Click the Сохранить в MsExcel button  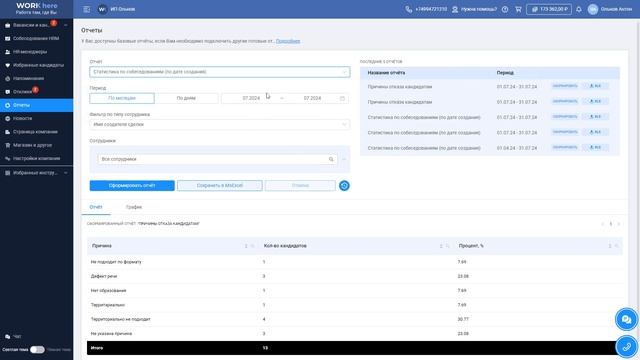click(x=220, y=186)
